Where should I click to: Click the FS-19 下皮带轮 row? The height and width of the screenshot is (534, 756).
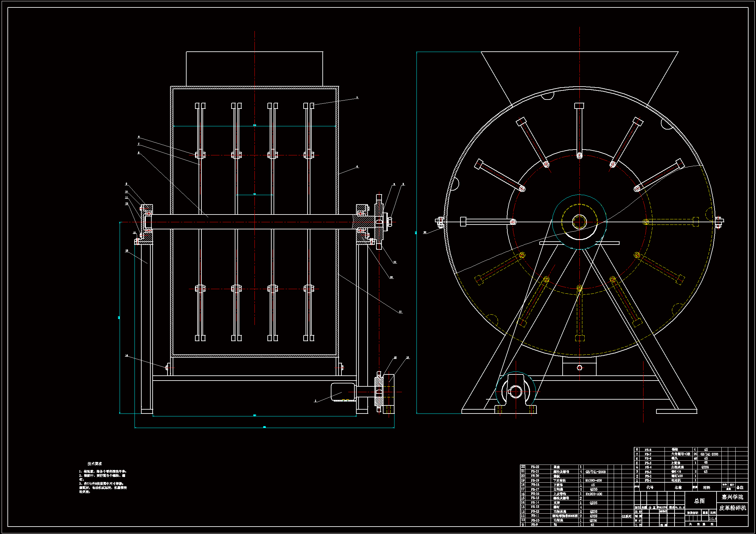pyautogui.click(x=560, y=480)
